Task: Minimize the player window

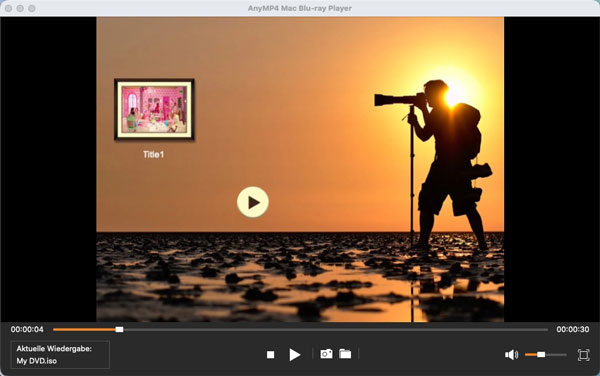Action: coord(20,8)
